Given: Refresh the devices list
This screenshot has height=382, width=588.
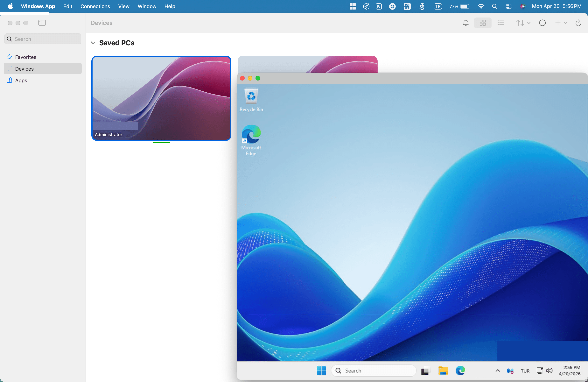Looking at the screenshot, I should (578, 23).
